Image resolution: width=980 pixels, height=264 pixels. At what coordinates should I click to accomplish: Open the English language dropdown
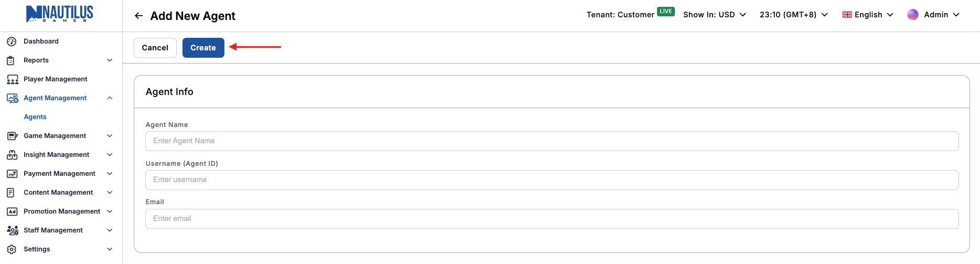coord(868,15)
